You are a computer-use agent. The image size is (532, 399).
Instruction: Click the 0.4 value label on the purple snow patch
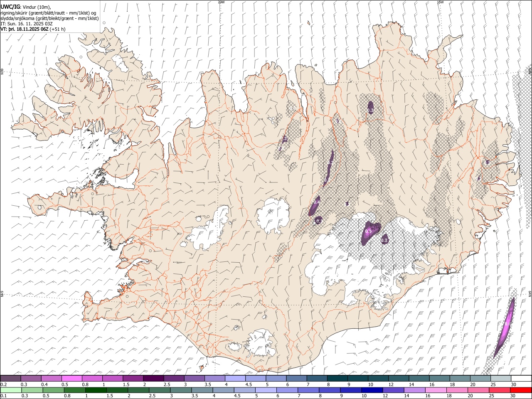pos(317,202)
